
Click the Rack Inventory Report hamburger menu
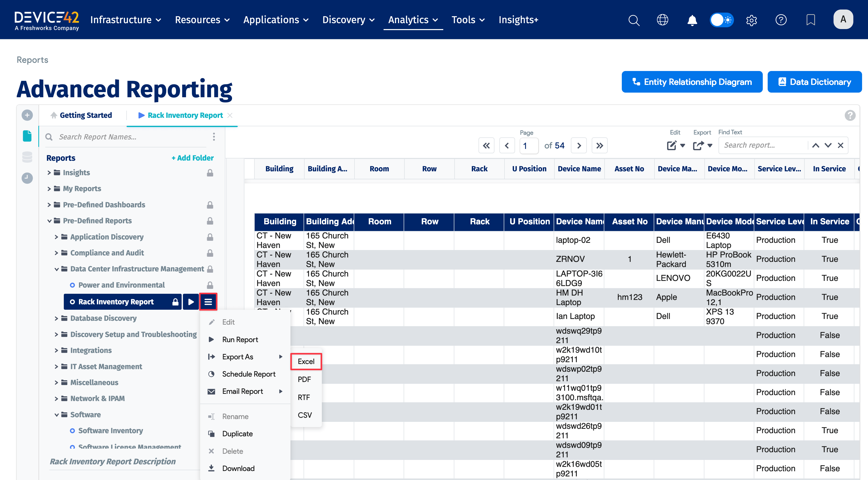coord(208,302)
